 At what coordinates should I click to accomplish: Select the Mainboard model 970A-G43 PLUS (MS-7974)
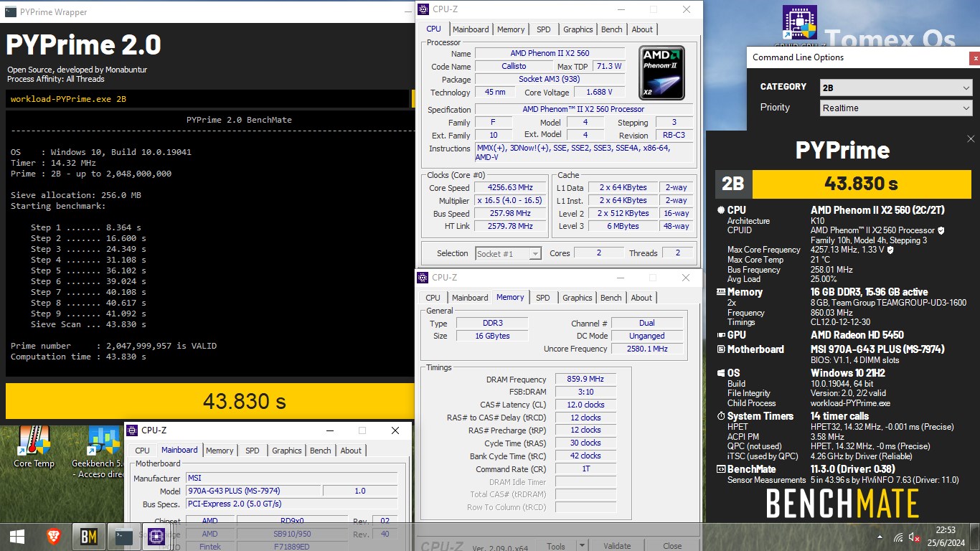[x=253, y=491]
